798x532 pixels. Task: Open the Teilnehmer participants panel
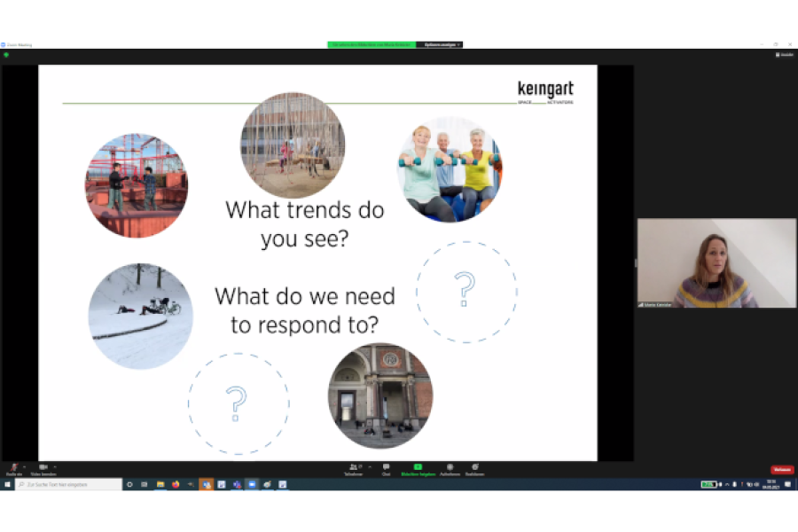pos(354,469)
